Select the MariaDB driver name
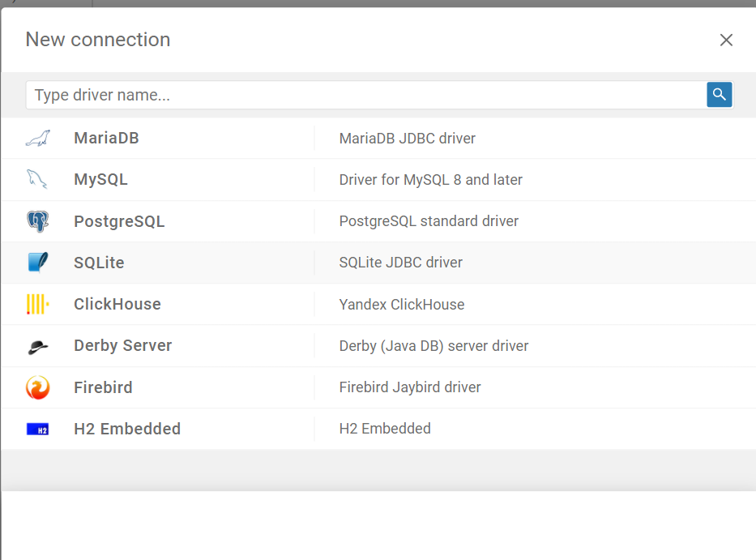The height and width of the screenshot is (560, 756). click(107, 139)
